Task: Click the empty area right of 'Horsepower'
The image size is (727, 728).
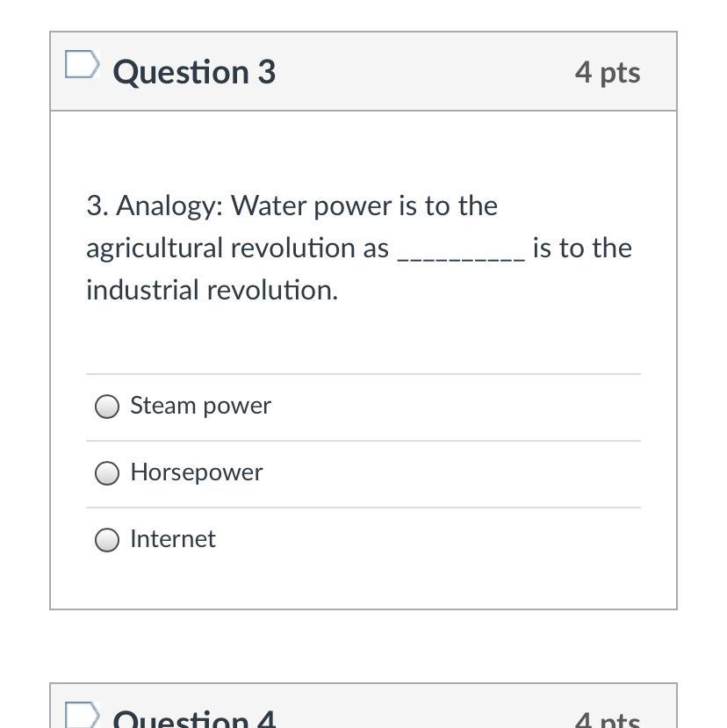Action: (x=457, y=473)
